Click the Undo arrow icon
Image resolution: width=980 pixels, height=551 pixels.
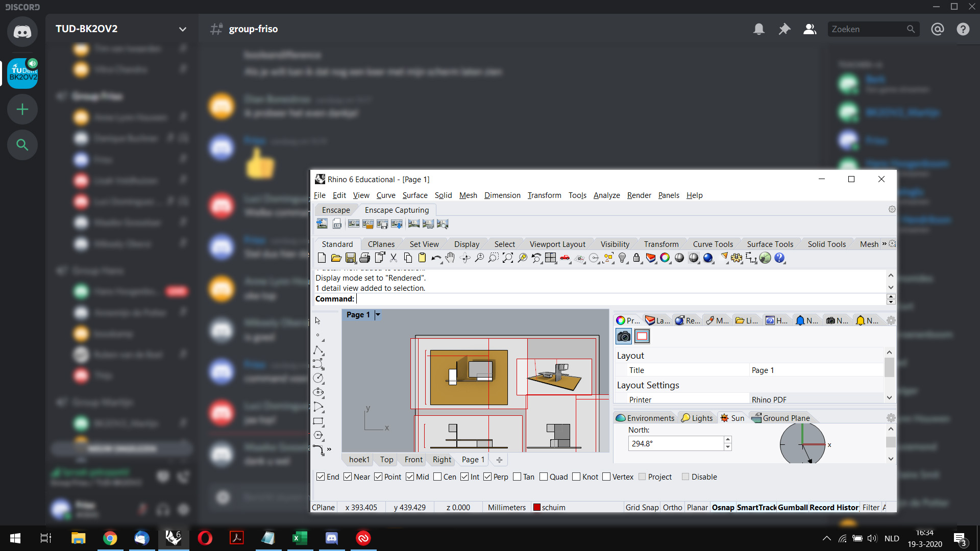(x=436, y=258)
